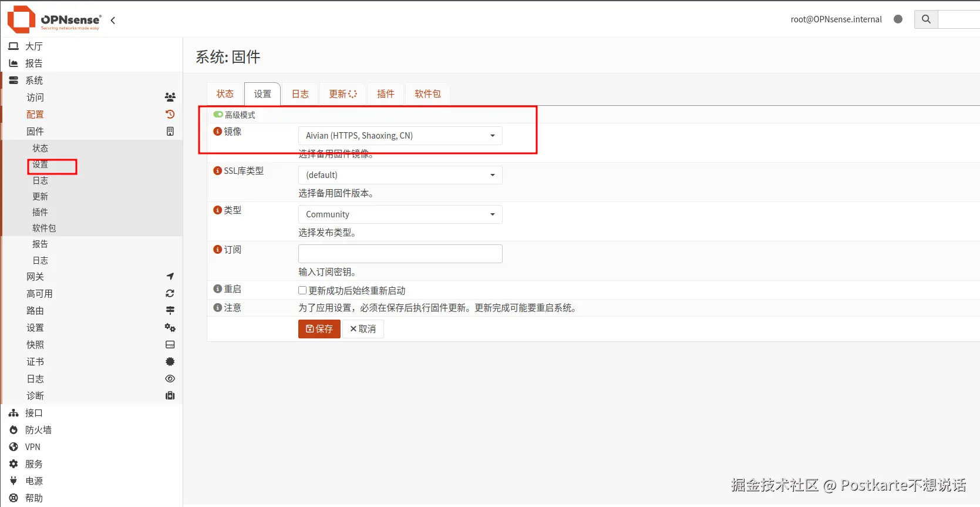Click the info icon next to 重启
The height and width of the screenshot is (507, 980).
[x=217, y=289]
